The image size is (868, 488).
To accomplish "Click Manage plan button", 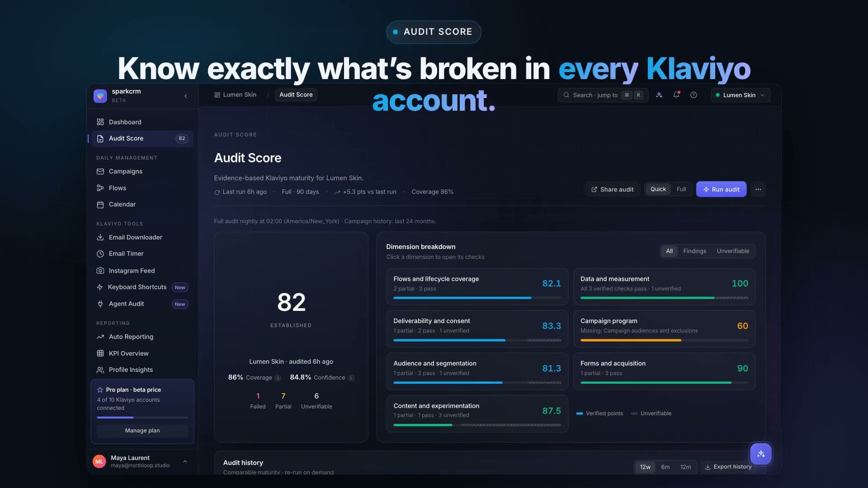I will coord(142,431).
